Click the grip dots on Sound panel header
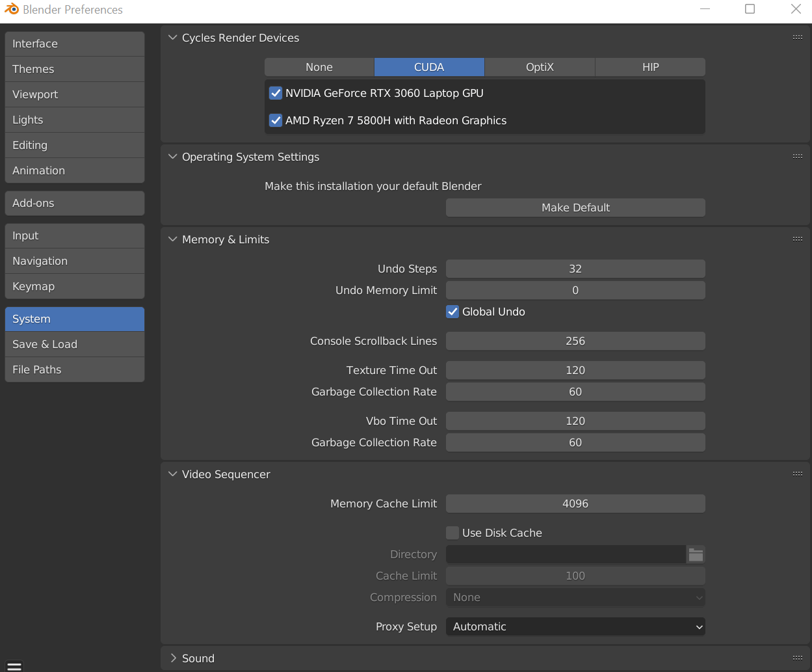This screenshot has height=672, width=812. pos(797,658)
